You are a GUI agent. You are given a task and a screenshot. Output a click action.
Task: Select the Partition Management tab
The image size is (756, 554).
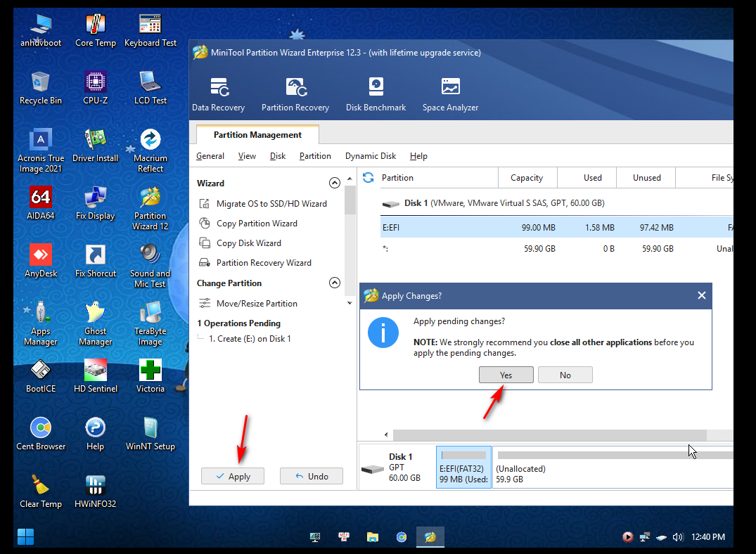(x=257, y=135)
